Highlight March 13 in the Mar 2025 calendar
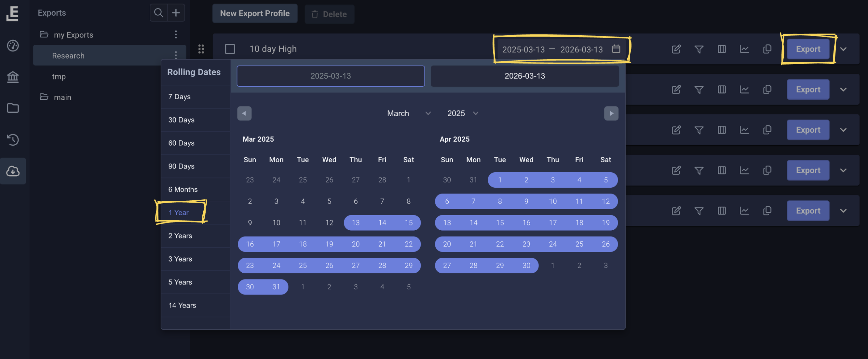 click(x=356, y=223)
